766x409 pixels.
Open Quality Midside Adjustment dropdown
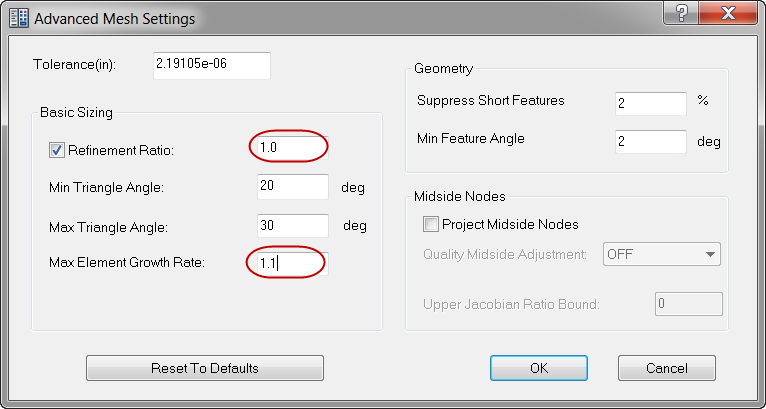(x=662, y=254)
